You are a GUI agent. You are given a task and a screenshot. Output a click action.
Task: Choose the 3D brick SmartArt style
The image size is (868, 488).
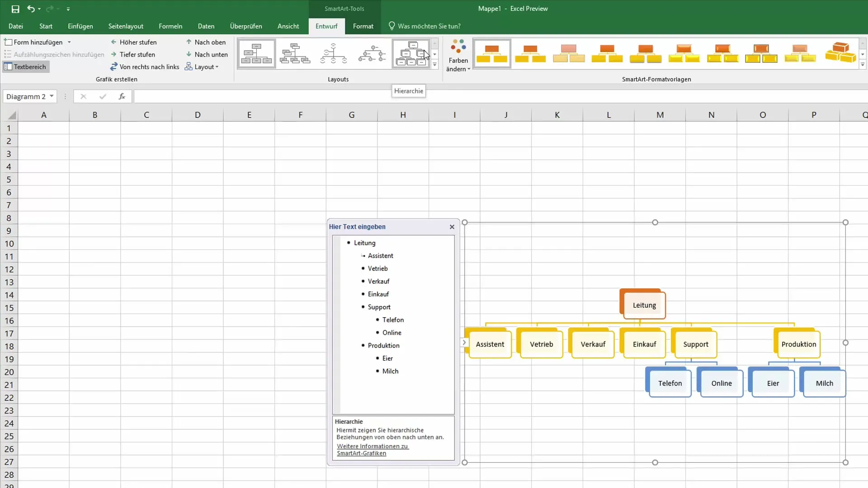(x=840, y=53)
